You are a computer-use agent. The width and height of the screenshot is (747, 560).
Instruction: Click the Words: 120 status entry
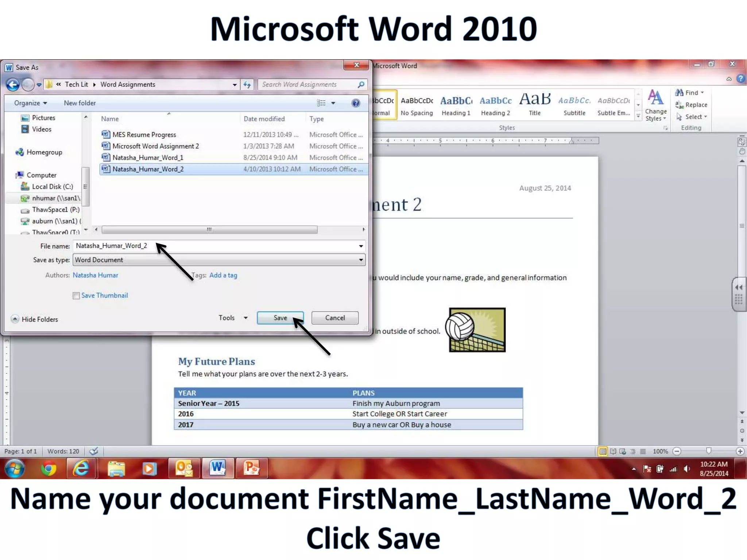coord(63,451)
